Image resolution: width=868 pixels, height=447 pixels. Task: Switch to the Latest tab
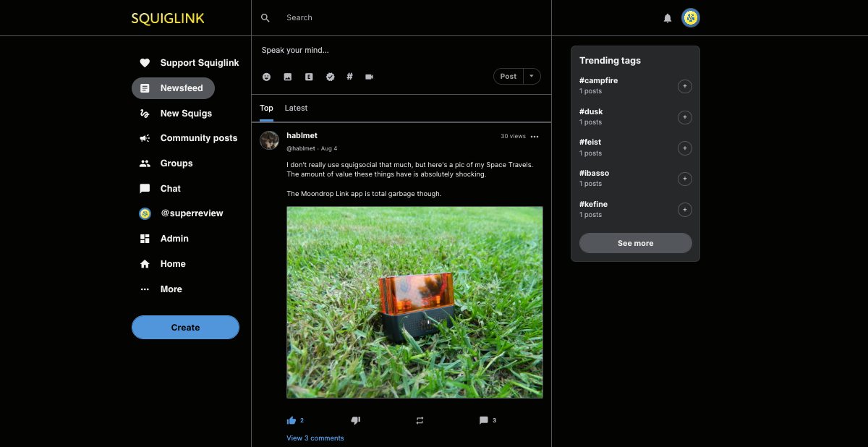296,108
